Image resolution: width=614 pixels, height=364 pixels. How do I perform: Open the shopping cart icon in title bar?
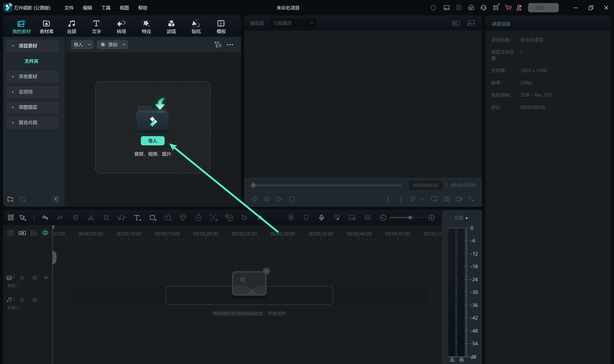click(508, 8)
